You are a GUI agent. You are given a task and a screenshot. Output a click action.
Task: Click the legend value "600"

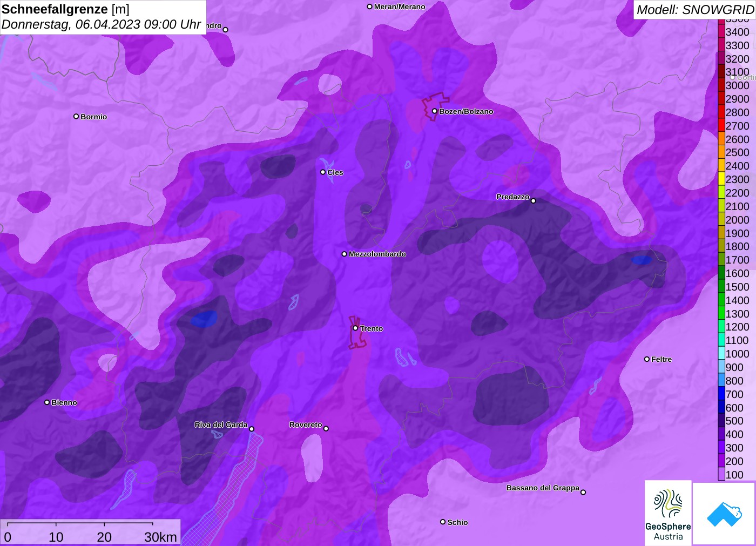point(734,408)
